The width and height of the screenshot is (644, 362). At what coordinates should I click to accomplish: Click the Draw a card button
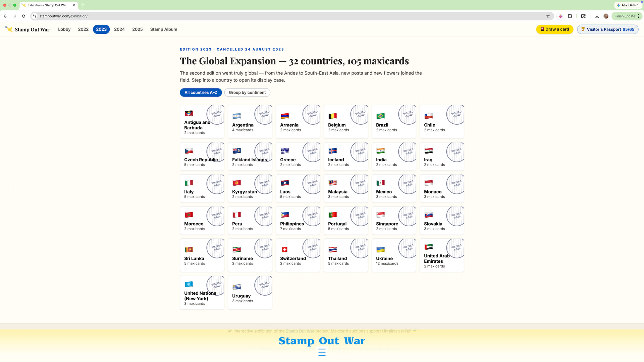click(x=555, y=29)
